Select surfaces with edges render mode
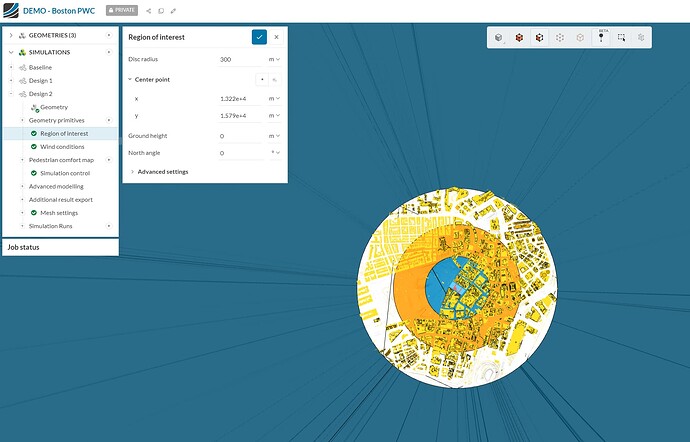 540,37
